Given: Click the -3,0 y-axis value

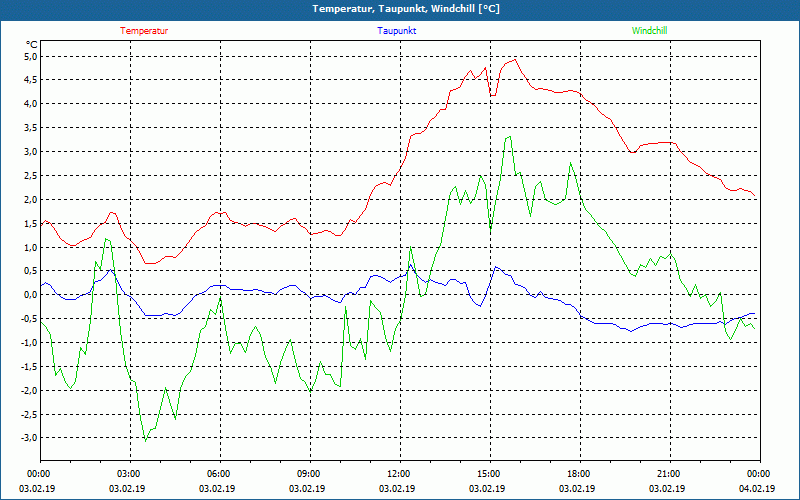Looking at the screenshot, I should [x=30, y=438].
